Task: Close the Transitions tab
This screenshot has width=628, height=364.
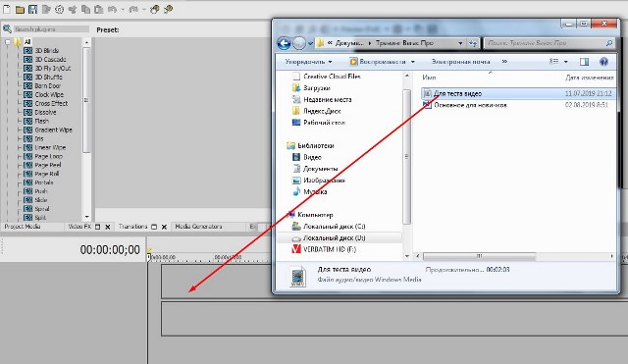Action: coord(164,227)
